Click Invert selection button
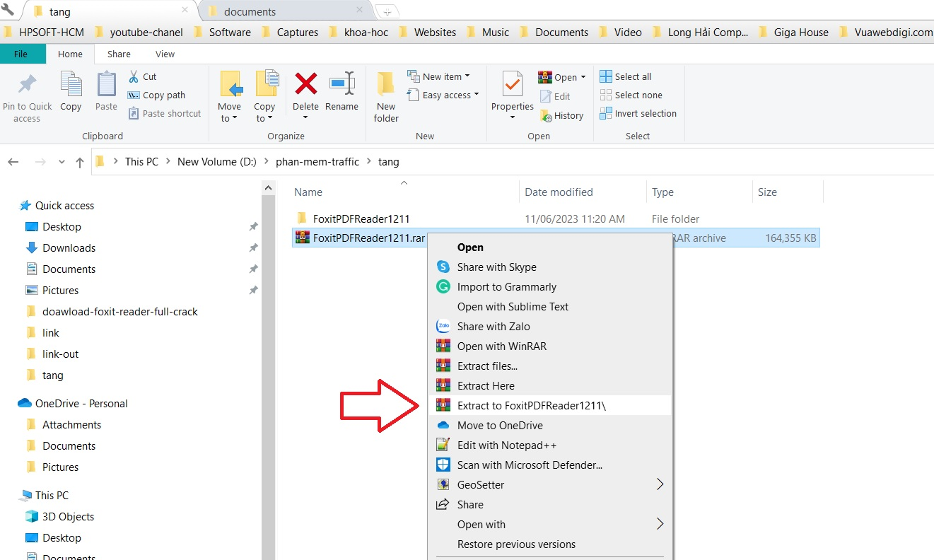The width and height of the screenshot is (934, 560). coord(638,113)
